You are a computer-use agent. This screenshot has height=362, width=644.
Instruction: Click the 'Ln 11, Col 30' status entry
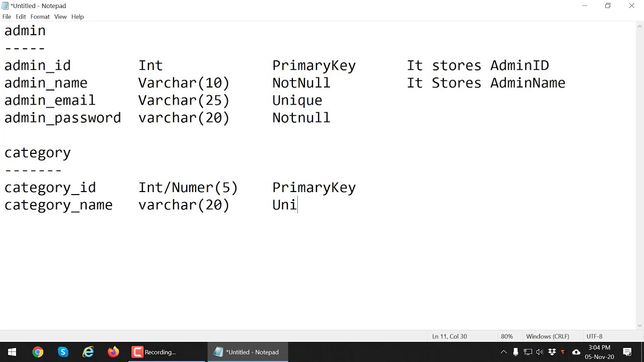[449, 336]
